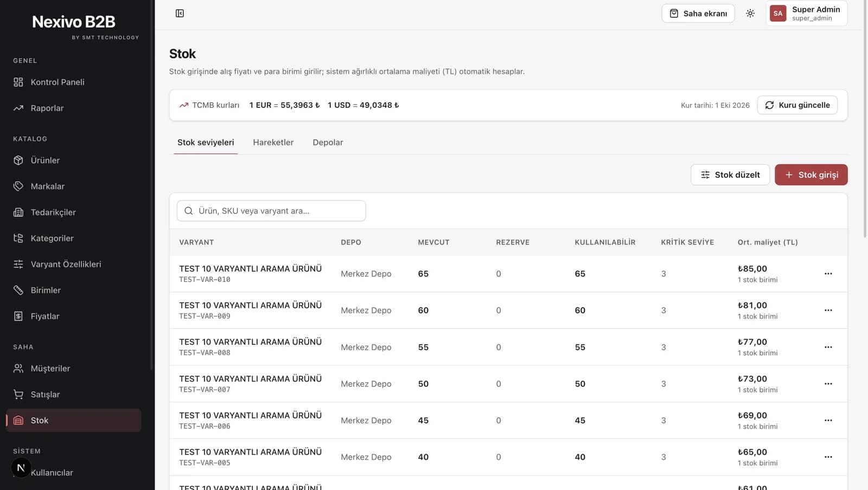Viewport: 868px width, 490px height.
Task: Click the SA avatar badge
Action: (x=778, y=14)
